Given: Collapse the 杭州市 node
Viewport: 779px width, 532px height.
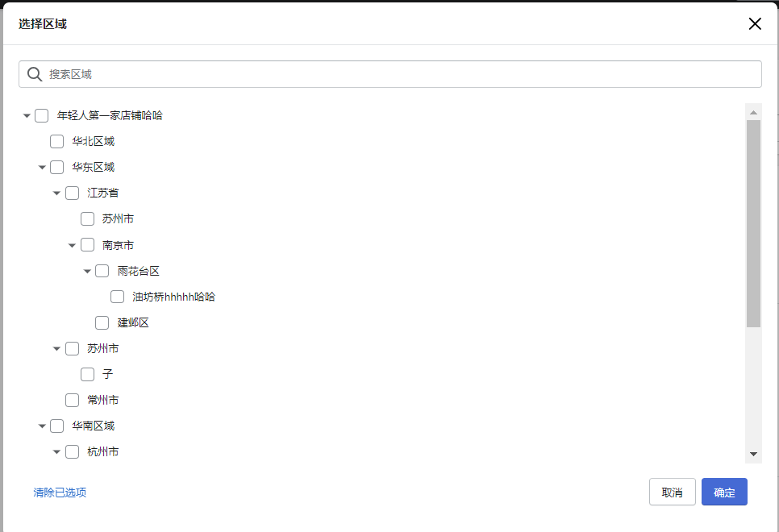Looking at the screenshot, I should [x=56, y=452].
